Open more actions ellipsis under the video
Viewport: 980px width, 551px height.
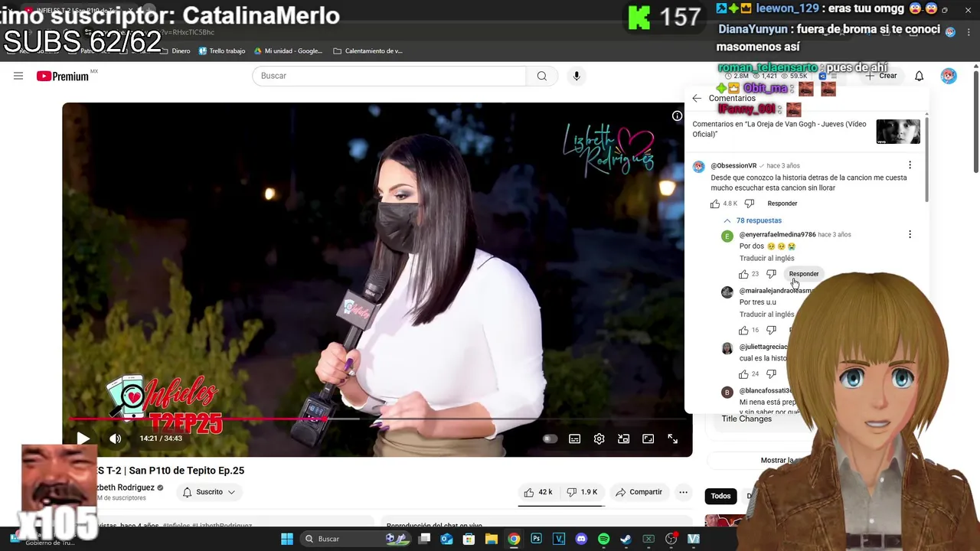pos(683,492)
